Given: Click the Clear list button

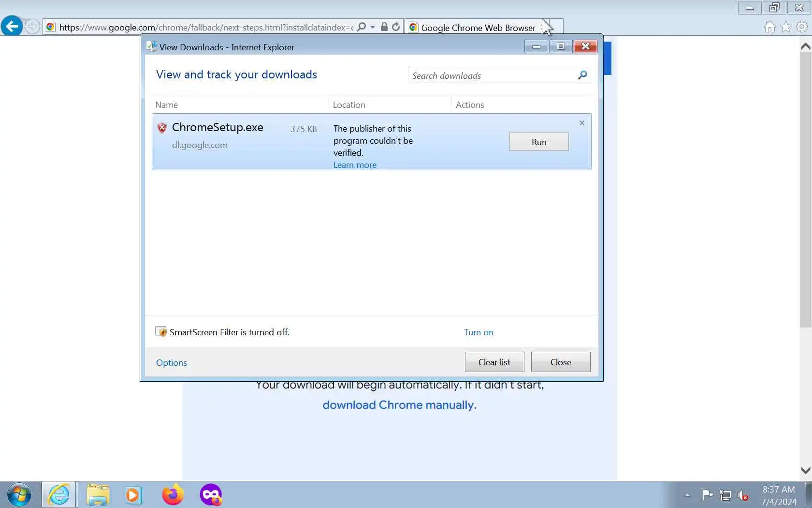Looking at the screenshot, I should (494, 362).
